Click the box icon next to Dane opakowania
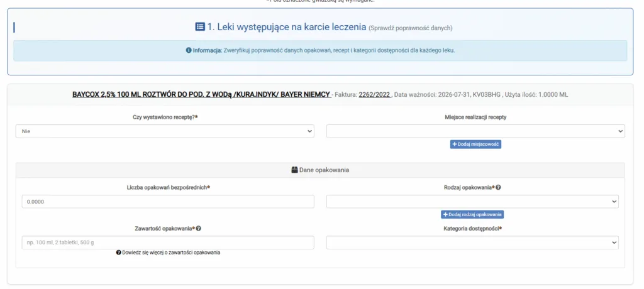 (294, 170)
